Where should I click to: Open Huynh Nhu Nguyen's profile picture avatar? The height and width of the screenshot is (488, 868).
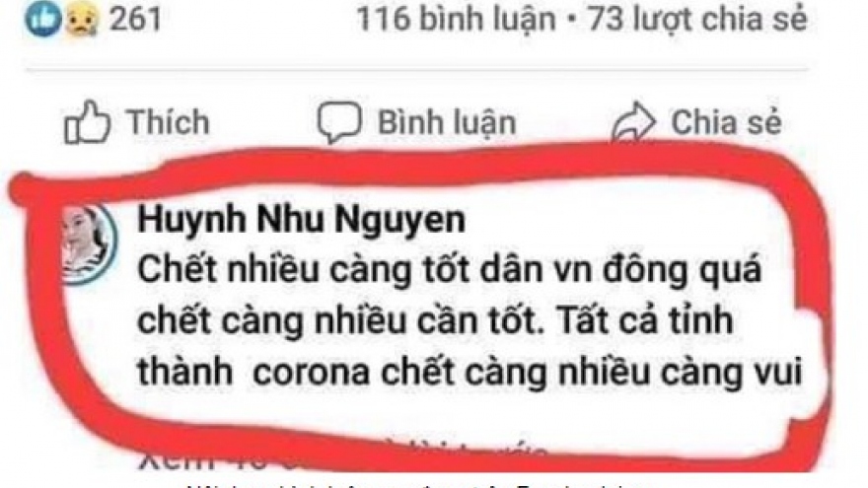89,244
